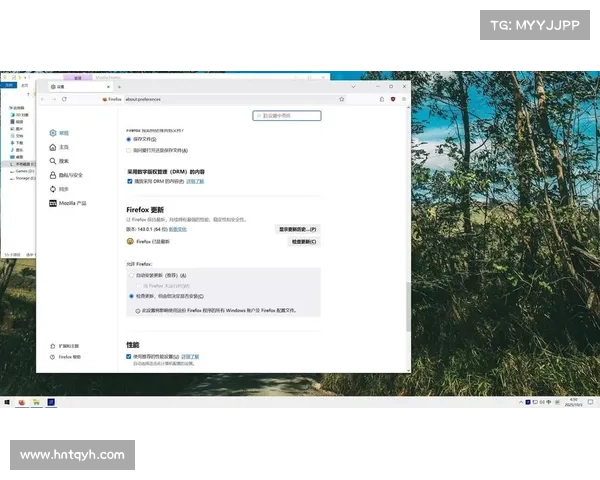The height and width of the screenshot is (480, 600).
Task: Open the Mozilla products category
Action: [x=68, y=203]
